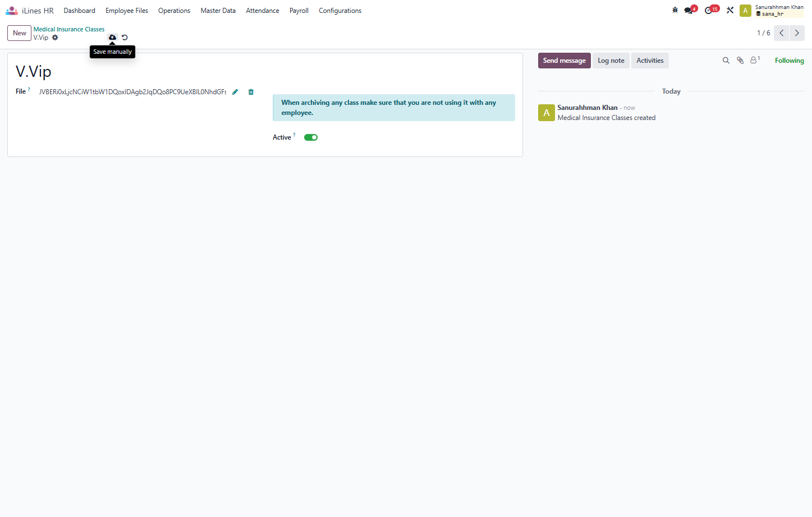Click the File field encoded value
Viewport: 812px width, 517px height.
click(132, 92)
